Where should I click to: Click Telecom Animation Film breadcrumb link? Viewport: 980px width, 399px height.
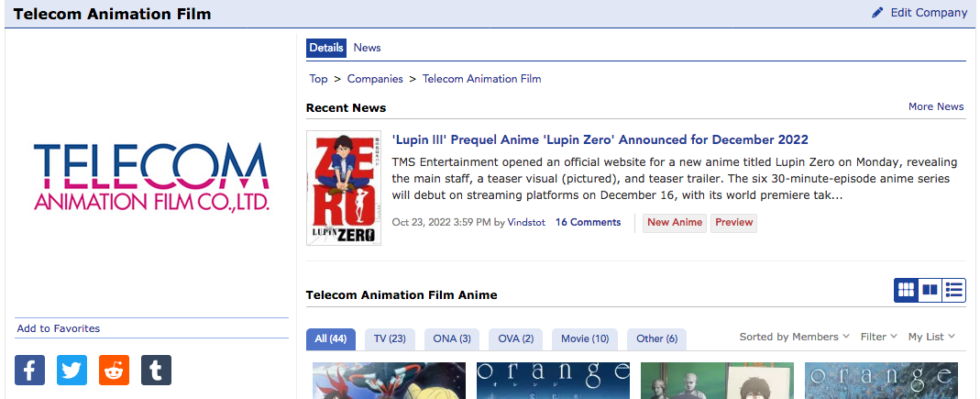[x=482, y=79]
